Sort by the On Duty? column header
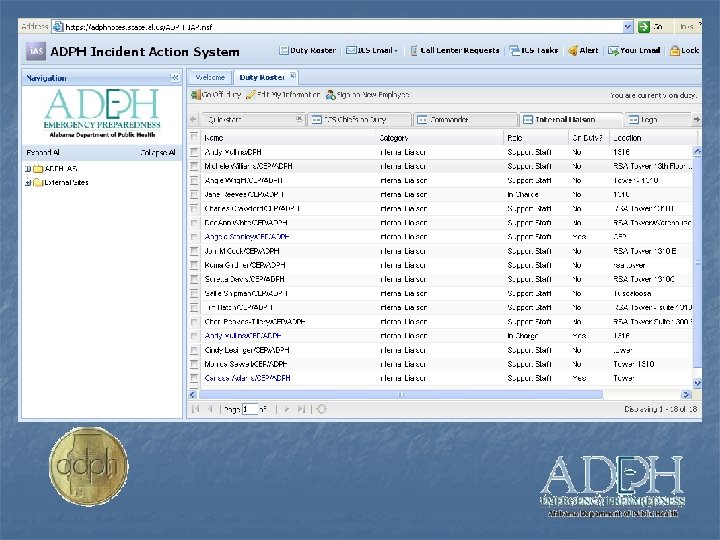This screenshot has width=720, height=540. pyautogui.click(x=589, y=138)
